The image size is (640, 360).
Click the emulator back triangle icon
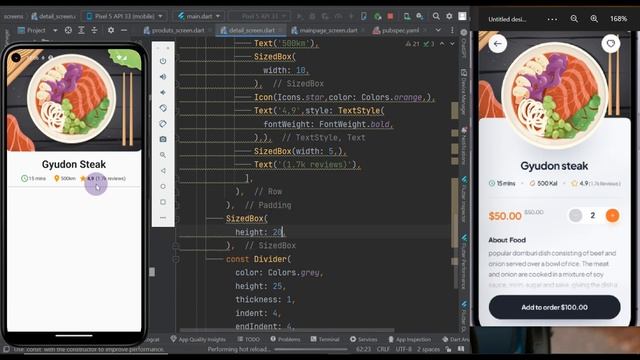coord(163,171)
